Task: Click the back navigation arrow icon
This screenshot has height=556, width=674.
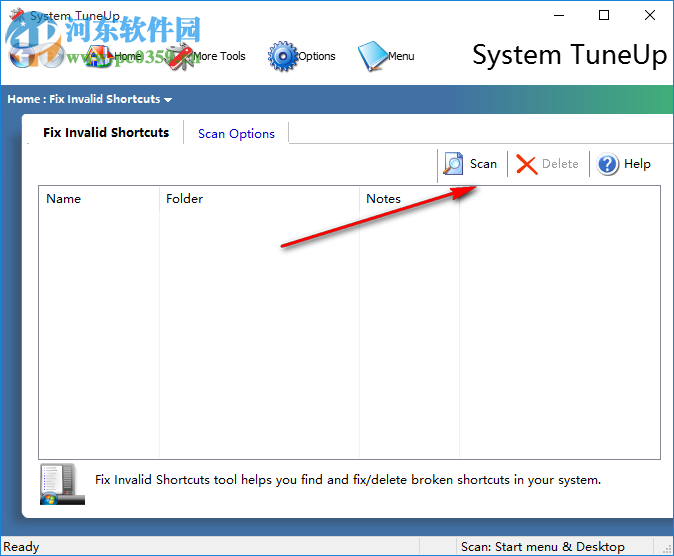Action: click(x=21, y=55)
